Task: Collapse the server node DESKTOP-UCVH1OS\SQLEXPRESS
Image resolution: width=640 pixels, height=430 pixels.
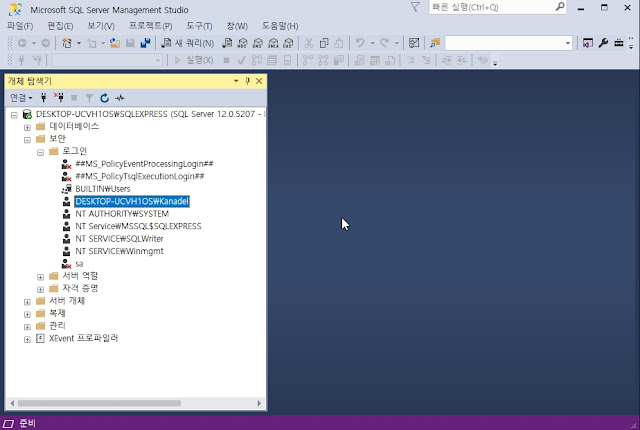Action: point(14,115)
